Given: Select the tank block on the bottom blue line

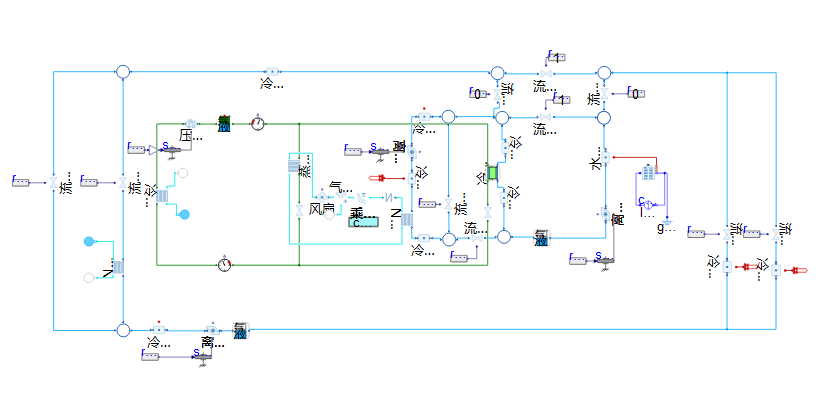Looking at the screenshot, I should (x=239, y=330).
